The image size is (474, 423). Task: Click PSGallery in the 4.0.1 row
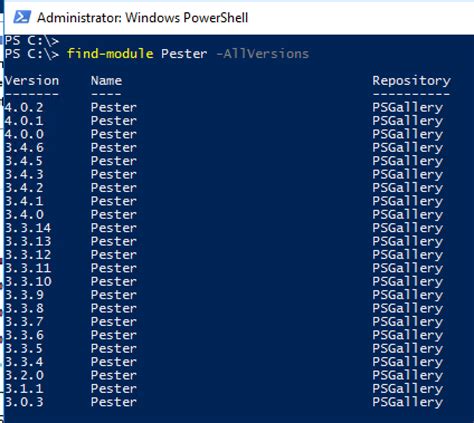pos(408,121)
